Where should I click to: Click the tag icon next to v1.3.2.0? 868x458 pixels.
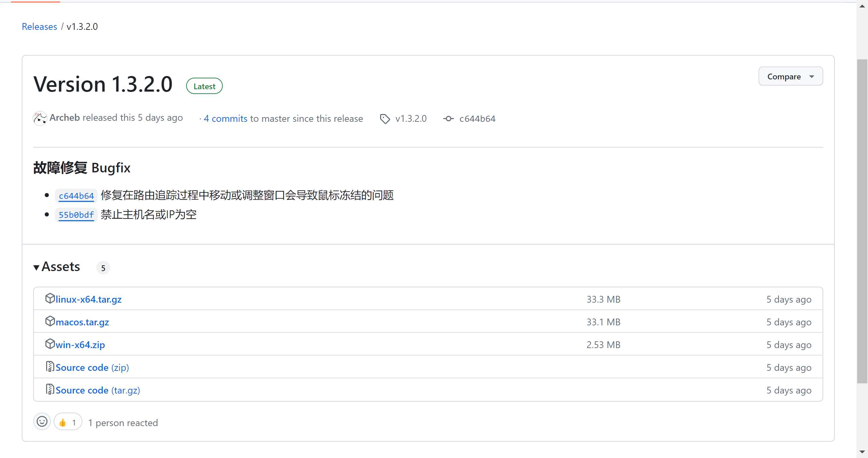point(385,118)
